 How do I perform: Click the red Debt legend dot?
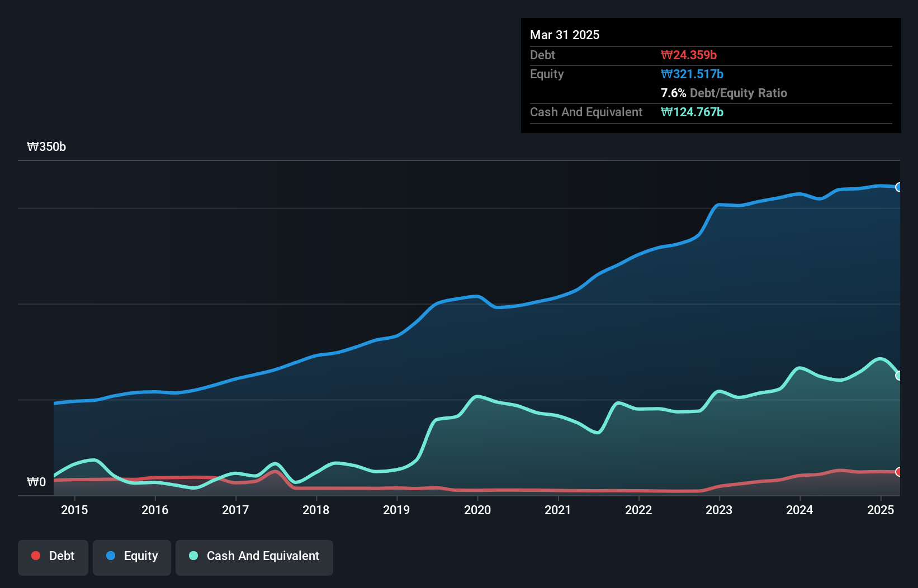tap(35, 556)
